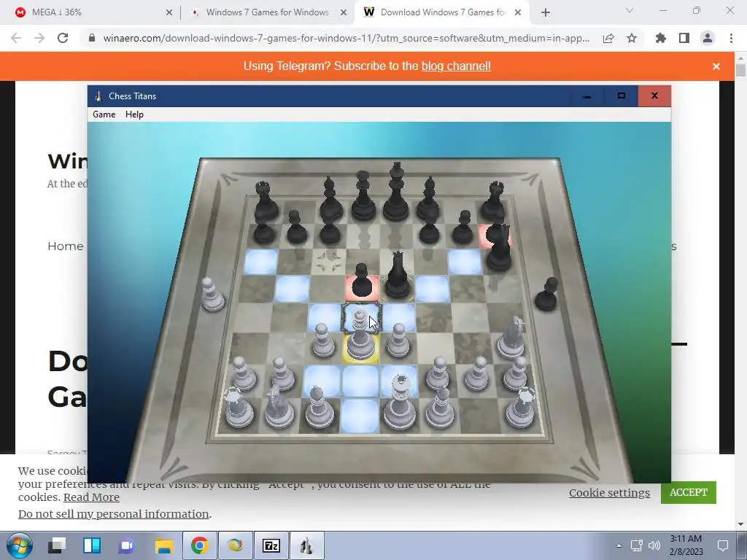
Task: Open File Explorer from the taskbar
Action: (x=163, y=545)
